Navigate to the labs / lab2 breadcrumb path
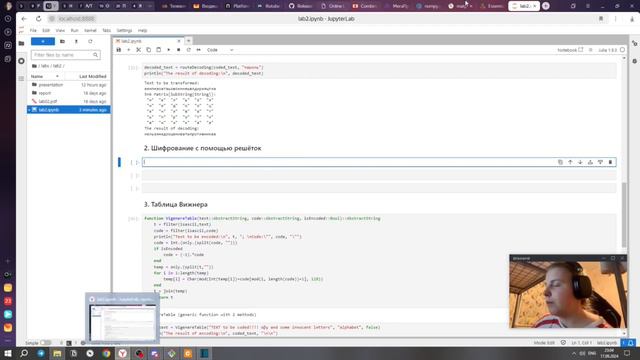 point(51,66)
